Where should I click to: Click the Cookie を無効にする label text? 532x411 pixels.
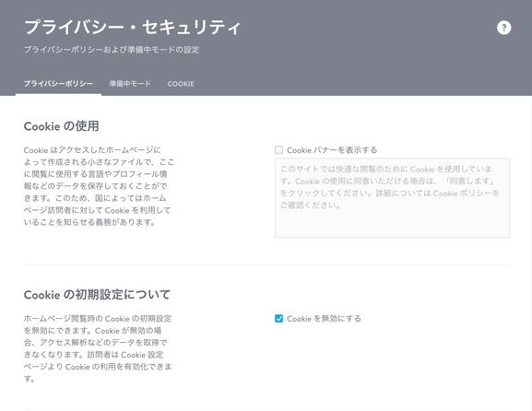coord(324,319)
